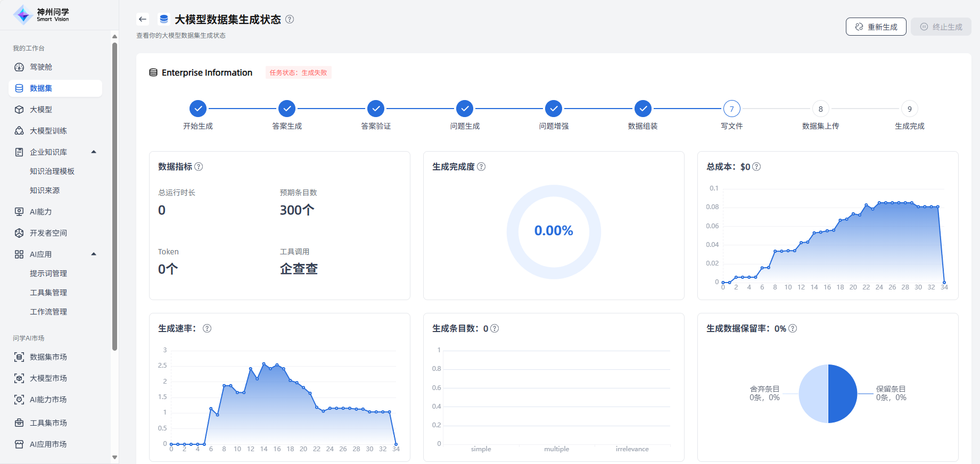Select step 7 写文件 in progress
The width and height of the screenshot is (980, 464).
tap(731, 109)
